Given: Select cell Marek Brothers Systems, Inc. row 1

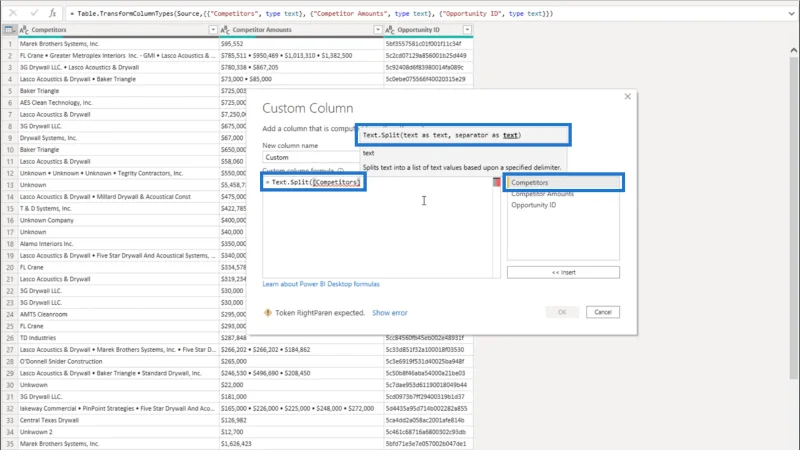Looking at the screenshot, I should 118,44.
